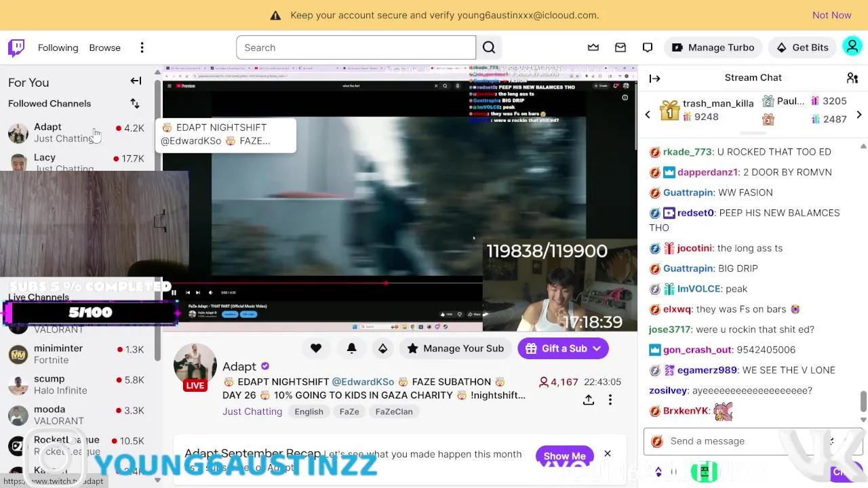Click username zosilvey in chat
The width and height of the screenshot is (868, 488).
tap(669, 390)
